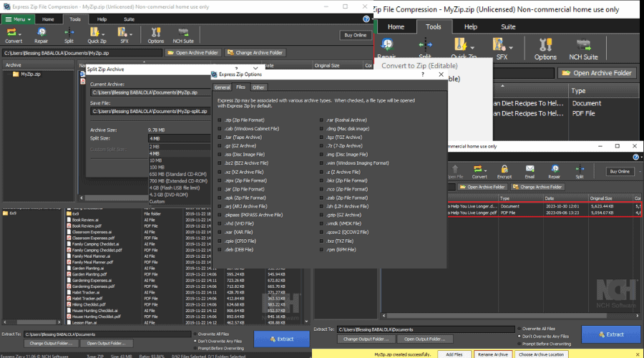The image size is (644, 358).
Task: Select Don't Overwrite Any Files below Book Review list
Action: tap(195, 341)
